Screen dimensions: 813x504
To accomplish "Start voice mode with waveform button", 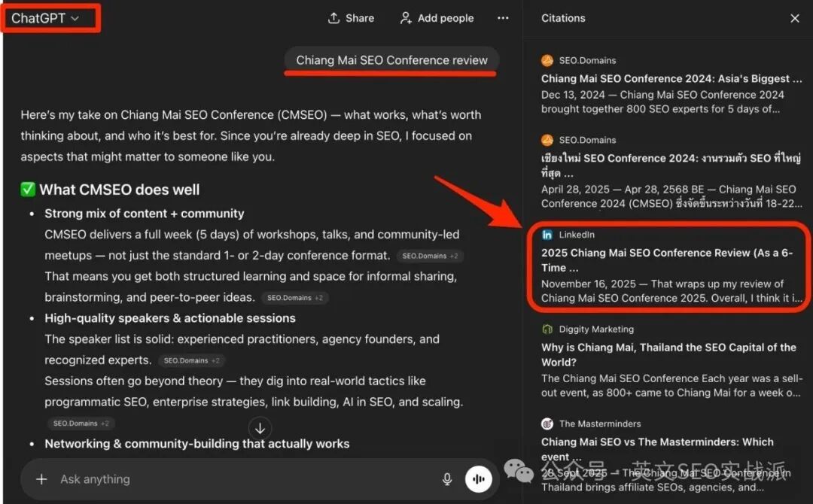I will (478, 479).
